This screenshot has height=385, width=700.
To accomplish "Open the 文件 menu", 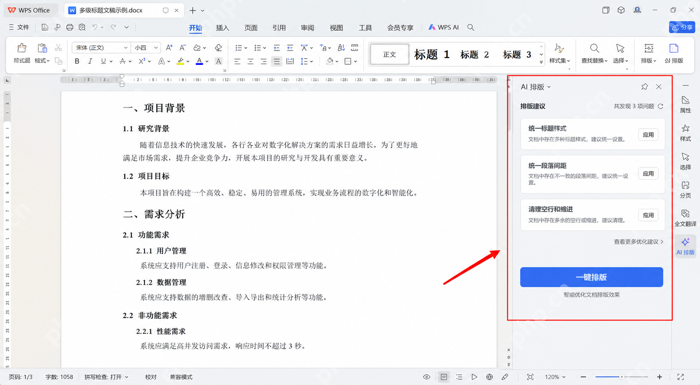I will tap(19, 28).
